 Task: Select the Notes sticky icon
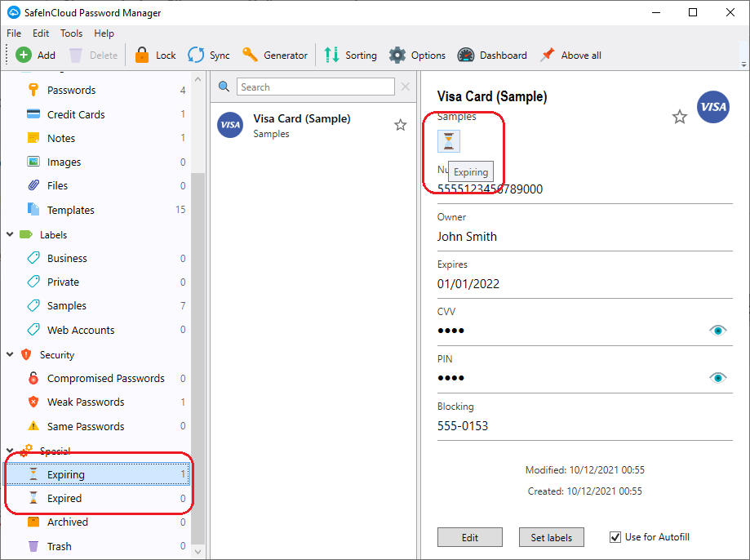tap(33, 138)
